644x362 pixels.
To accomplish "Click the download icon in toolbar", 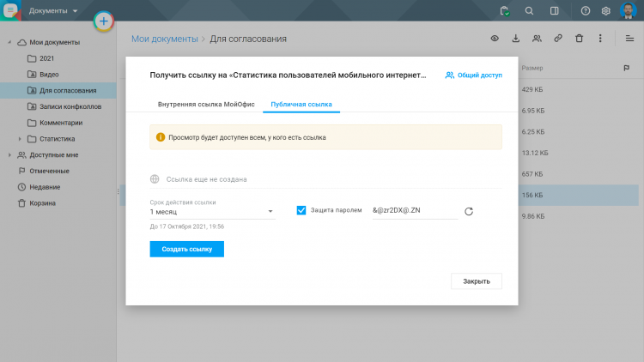I will coord(516,39).
